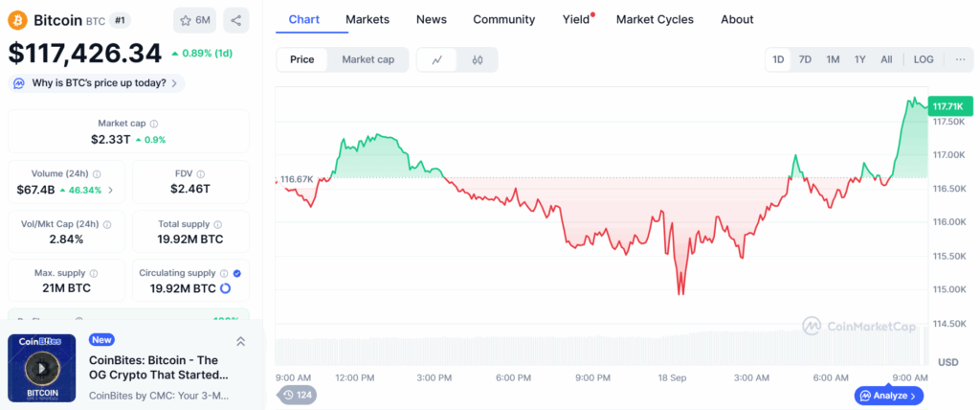
Task: Open the Yield tab
Action: [x=576, y=19]
